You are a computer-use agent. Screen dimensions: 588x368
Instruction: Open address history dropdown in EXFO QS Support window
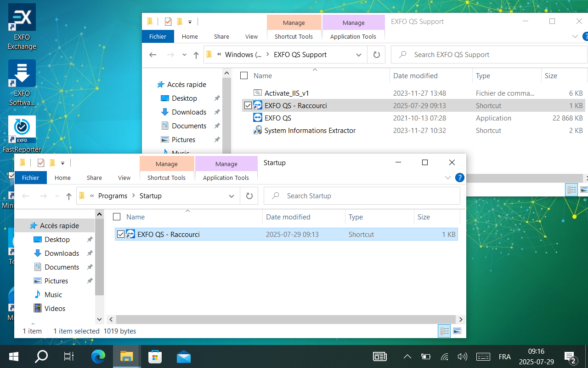pos(359,55)
